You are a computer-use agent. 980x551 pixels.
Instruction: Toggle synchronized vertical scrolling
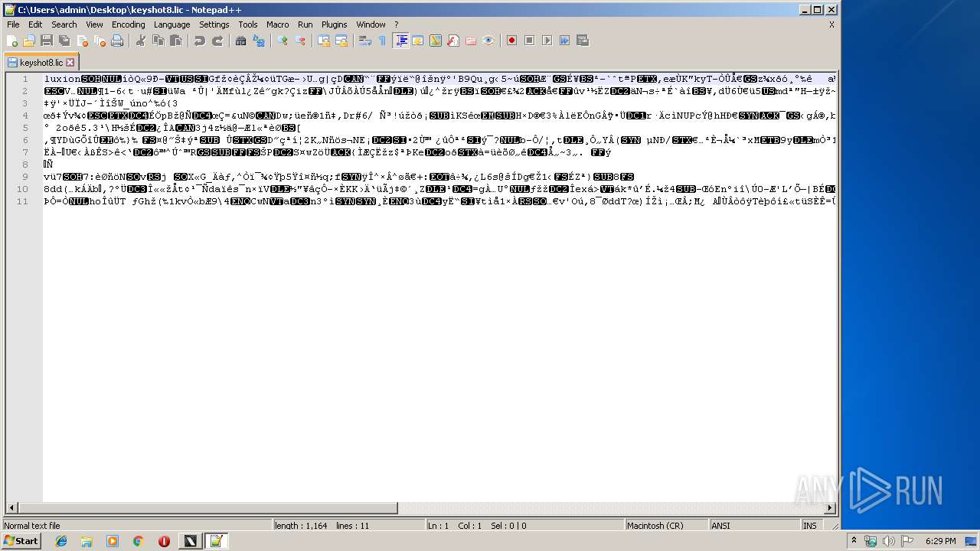coord(324,41)
